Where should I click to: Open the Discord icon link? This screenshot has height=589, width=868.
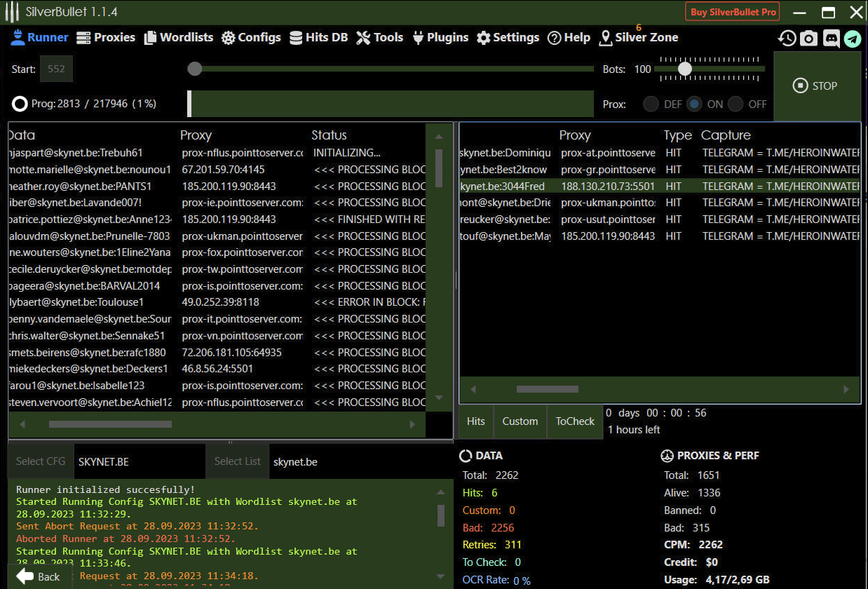click(x=831, y=39)
